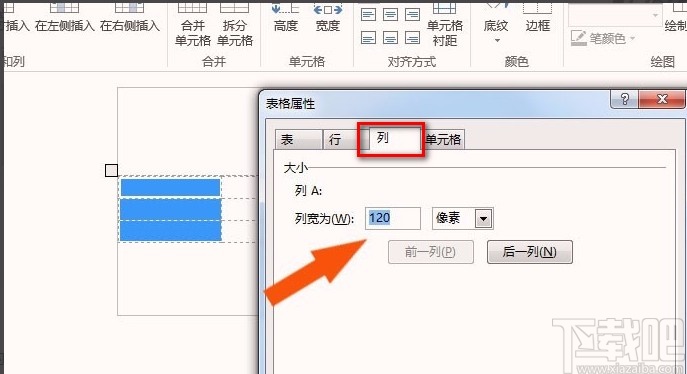This screenshot has width=687, height=374.
Task: Align cell content top left
Action: (x=368, y=15)
